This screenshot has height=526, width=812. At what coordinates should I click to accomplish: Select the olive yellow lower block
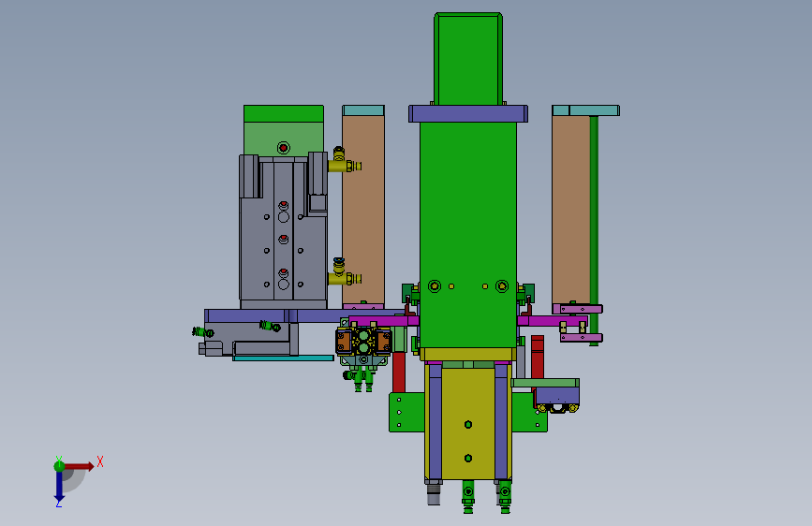[x=468, y=422]
